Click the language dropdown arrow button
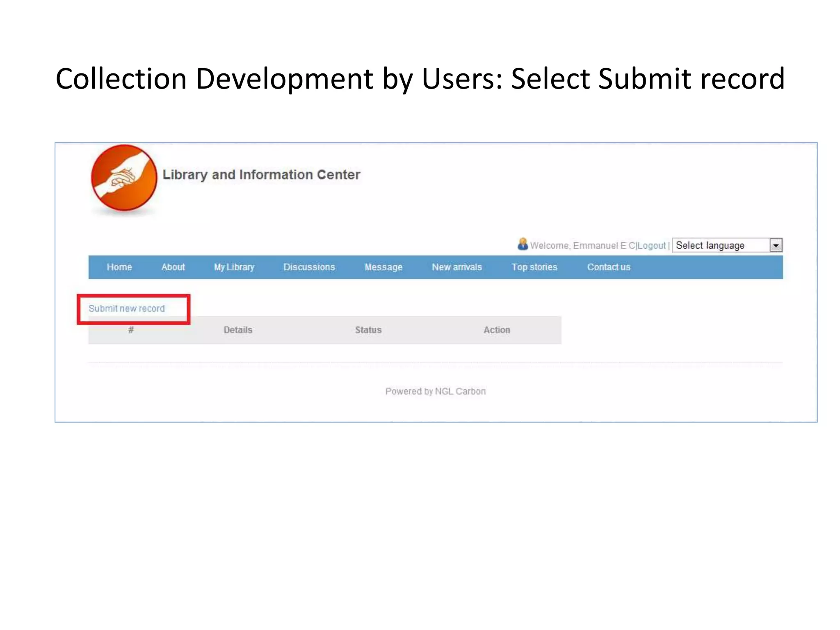Viewport: 840px width, 630px height. pyautogui.click(x=776, y=245)
